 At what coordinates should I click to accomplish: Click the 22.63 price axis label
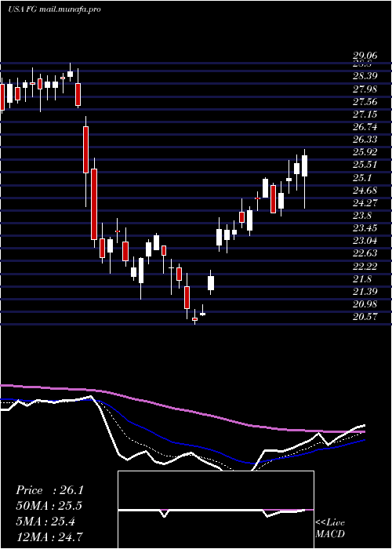(365, 253)
